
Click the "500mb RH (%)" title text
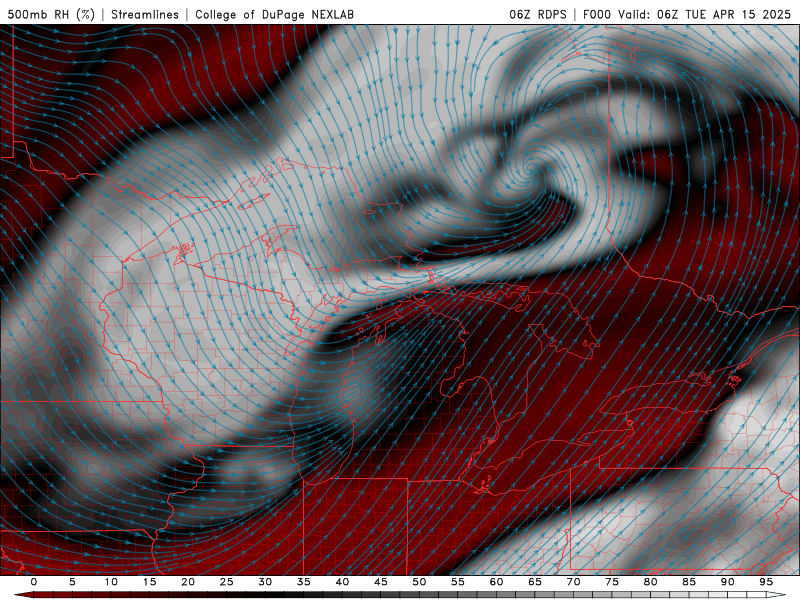coord(51,14)
